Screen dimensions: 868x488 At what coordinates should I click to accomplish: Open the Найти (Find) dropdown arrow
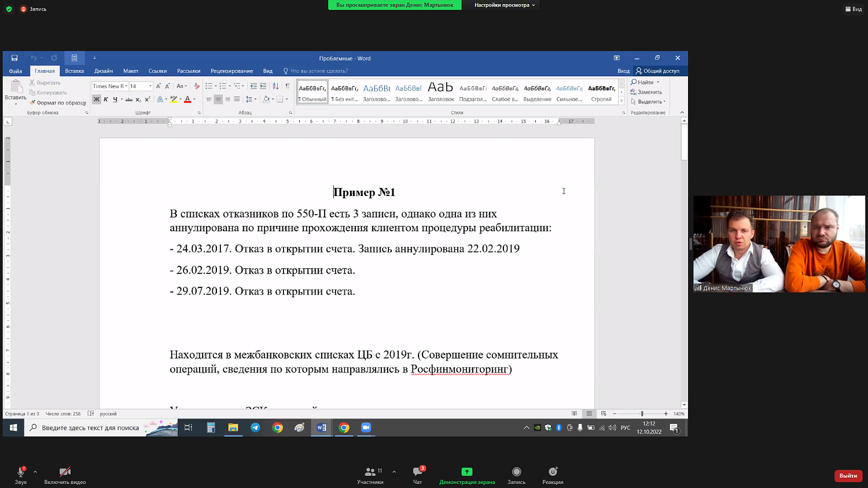click(658, 82)
